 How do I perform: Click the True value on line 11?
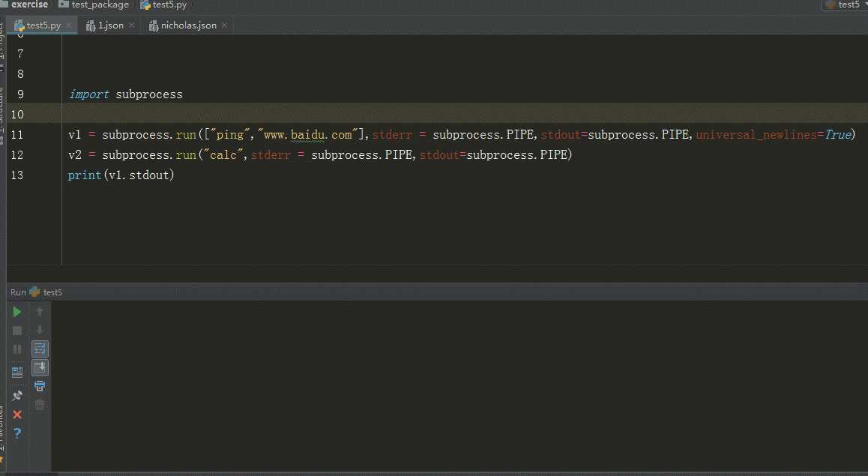[x=837, y=134]
